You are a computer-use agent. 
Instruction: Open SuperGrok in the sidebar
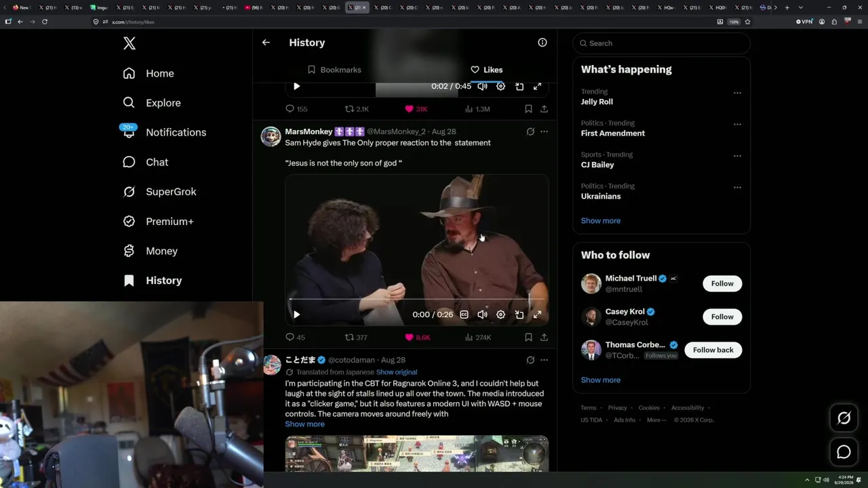(159, 192)
